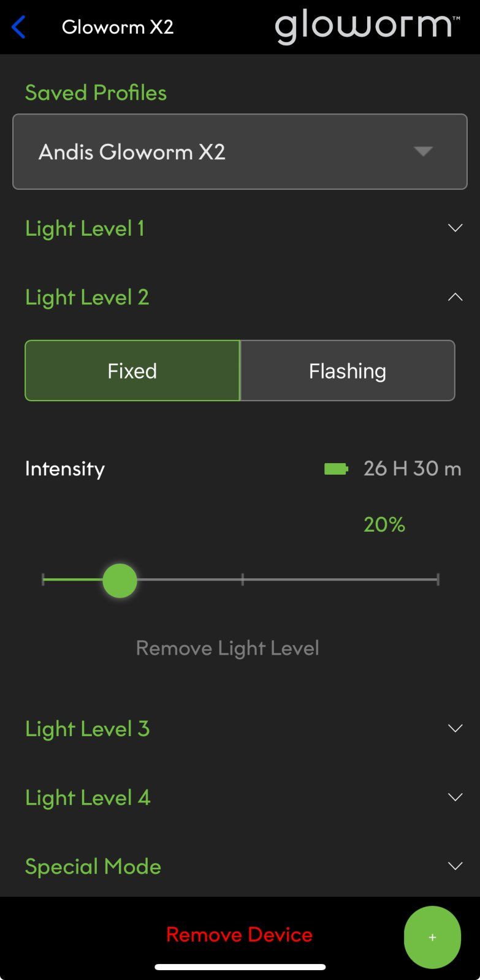
Task: Tap the Saved Profiles dropdown triangle
Action: [x=423, y=151]
